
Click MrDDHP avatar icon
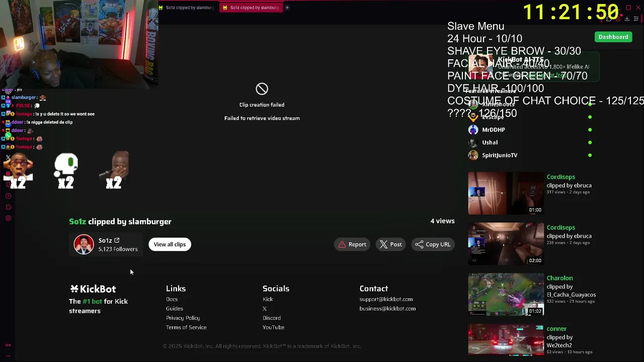point(473,130)
